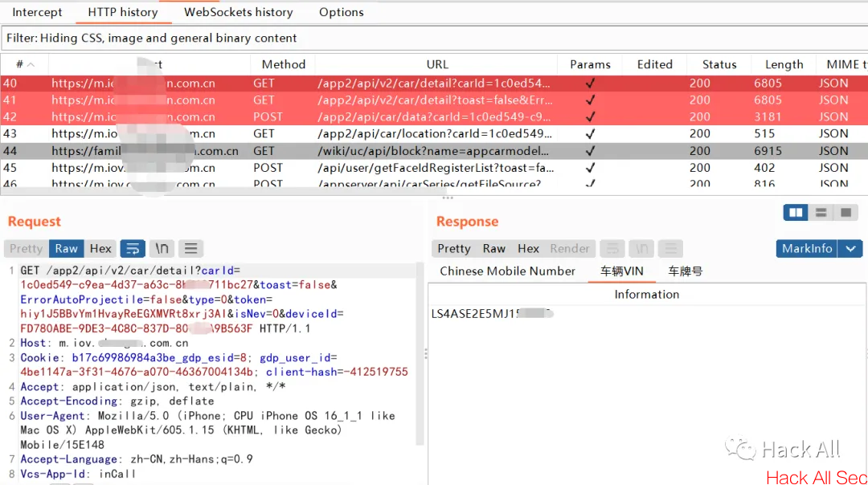The height and width of the screenshot is (485, 868).
Task: Click the Host header line in request
Action: tap(104, 343)
